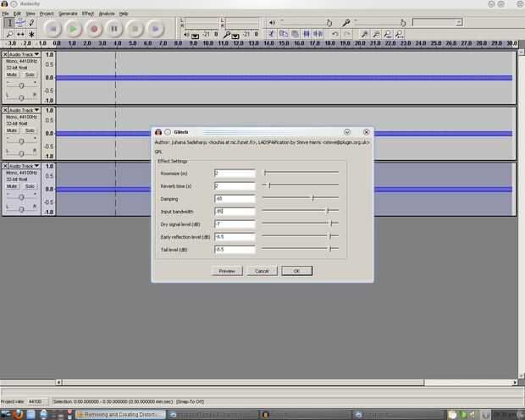This screenshot has height=420, width=525.
Task: Click the Zoom In toolbar icon
Action: tap(364, 34)
